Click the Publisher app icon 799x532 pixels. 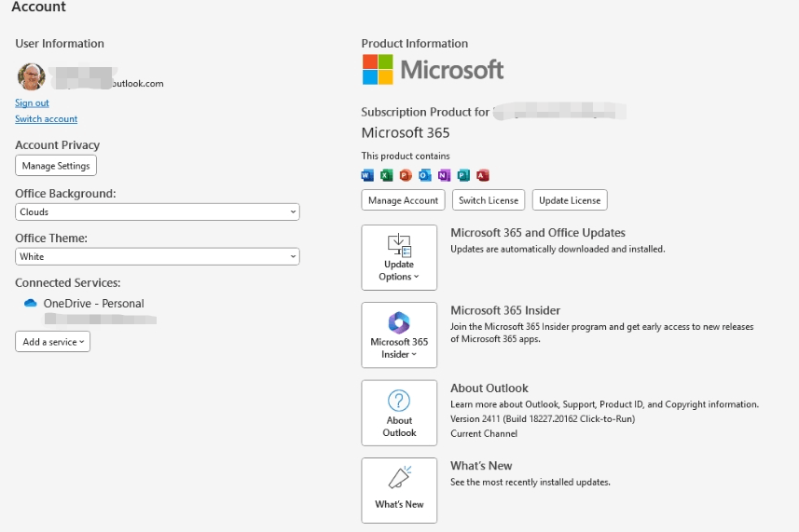(463, 176)
